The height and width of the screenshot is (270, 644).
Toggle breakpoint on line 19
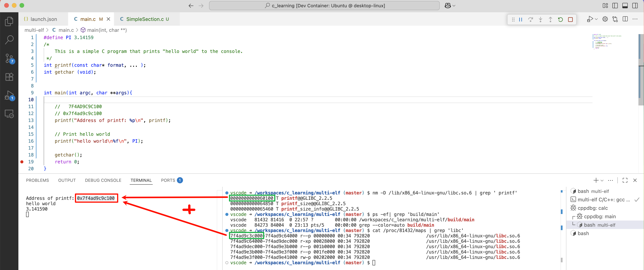click(22, 162)
